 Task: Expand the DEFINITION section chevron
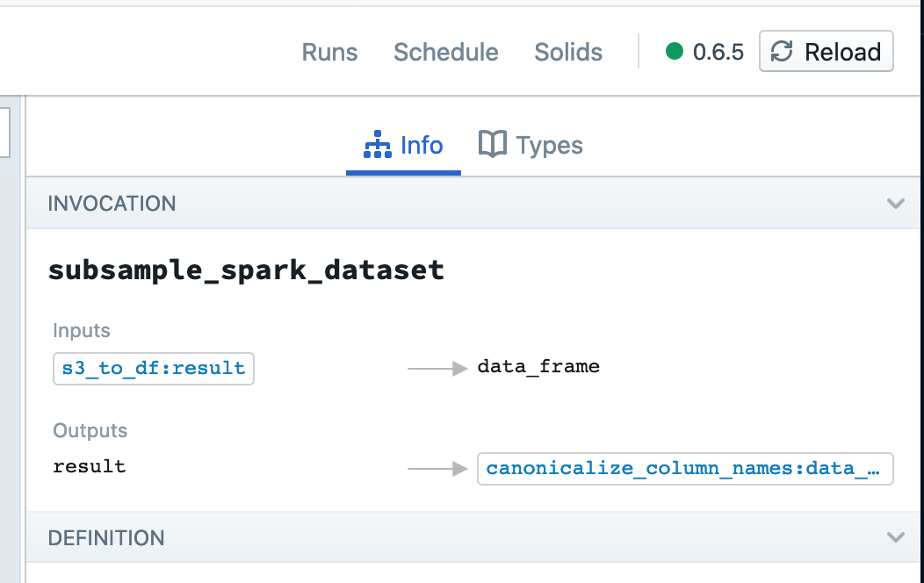coord(895,536)
